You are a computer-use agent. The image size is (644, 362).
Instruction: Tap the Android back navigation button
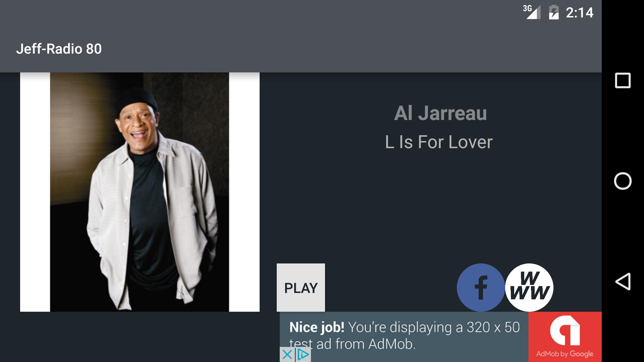[x=623, y=282]
